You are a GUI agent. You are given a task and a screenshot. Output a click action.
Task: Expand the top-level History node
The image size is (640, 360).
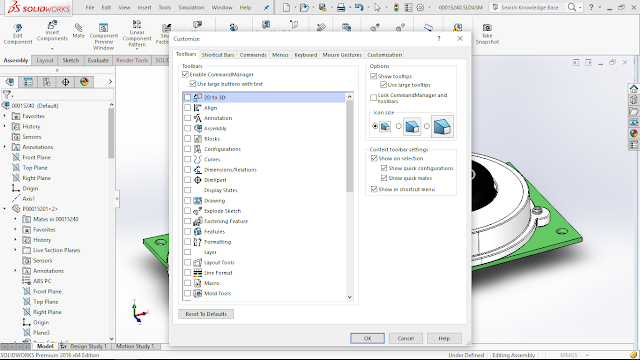(x=5, y=126)
